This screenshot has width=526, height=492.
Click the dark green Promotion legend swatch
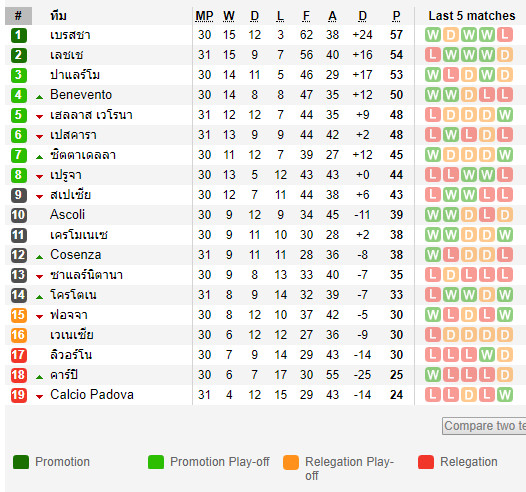21,462
